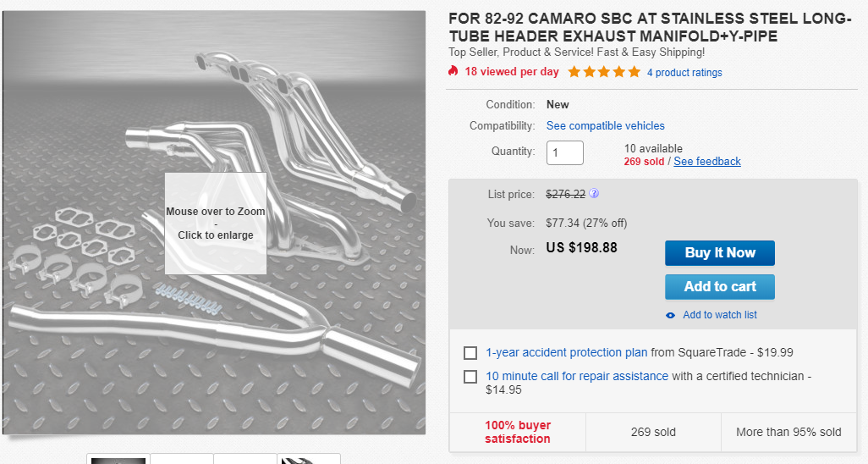The height and width of the screenshot is (464, 868).
Task: Enlarge the main exhaust header product image
Action: (215, 223)
